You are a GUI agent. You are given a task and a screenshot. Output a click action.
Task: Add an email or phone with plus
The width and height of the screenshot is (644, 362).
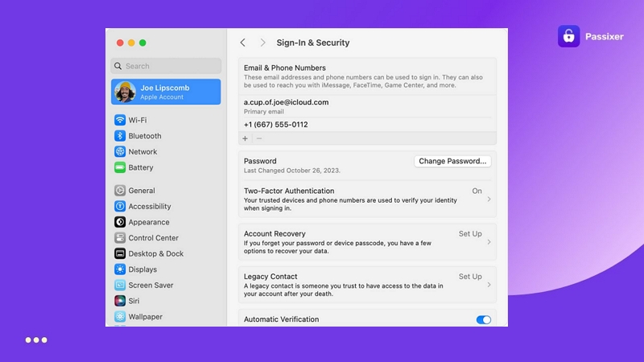(x=246, y=138)
